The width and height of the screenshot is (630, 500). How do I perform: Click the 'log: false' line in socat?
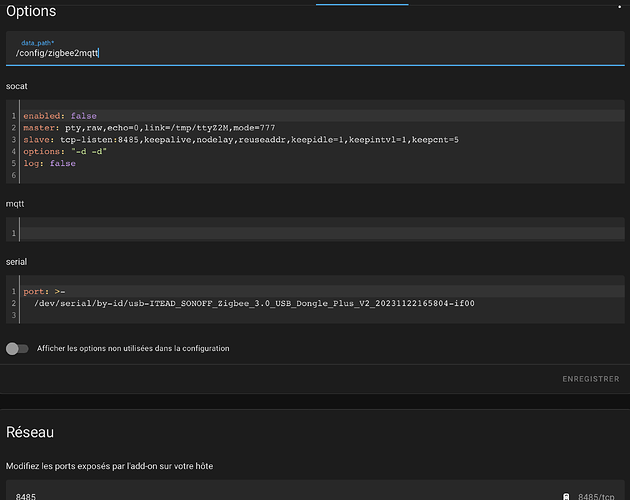tap(49, 163)
